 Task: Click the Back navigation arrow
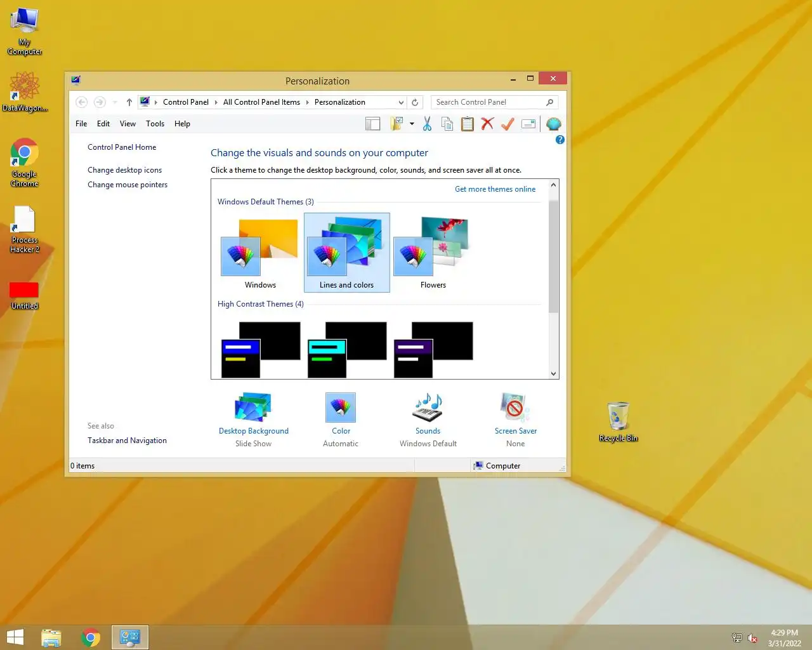[x=82, y=102]
